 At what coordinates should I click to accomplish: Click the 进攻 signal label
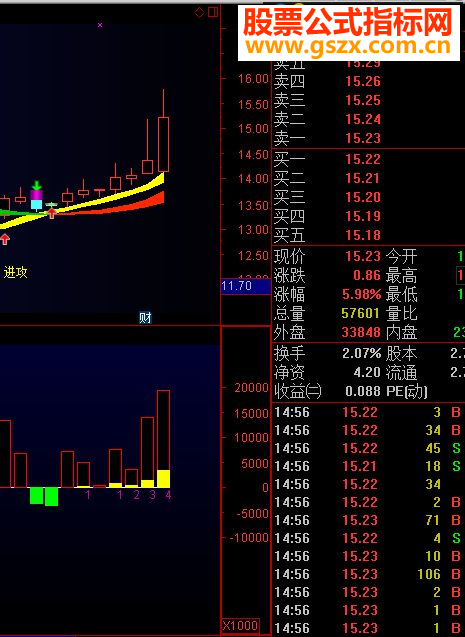tap(15, 272)
